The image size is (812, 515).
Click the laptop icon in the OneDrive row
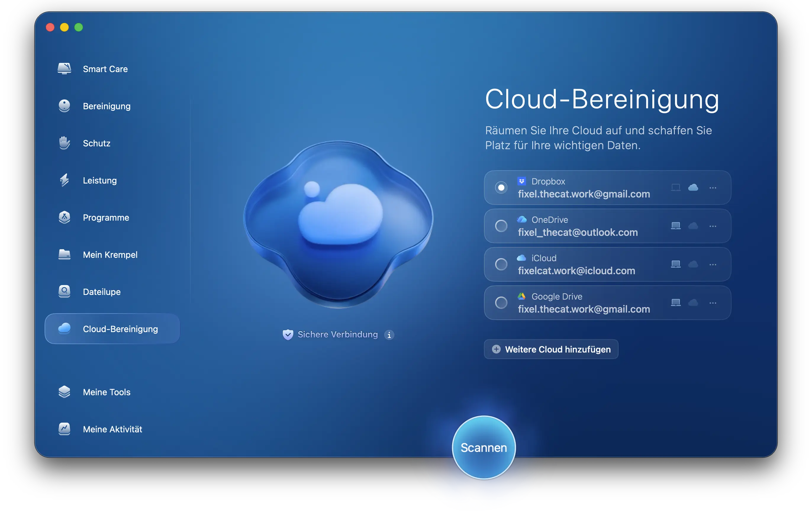tap(675, 226)
